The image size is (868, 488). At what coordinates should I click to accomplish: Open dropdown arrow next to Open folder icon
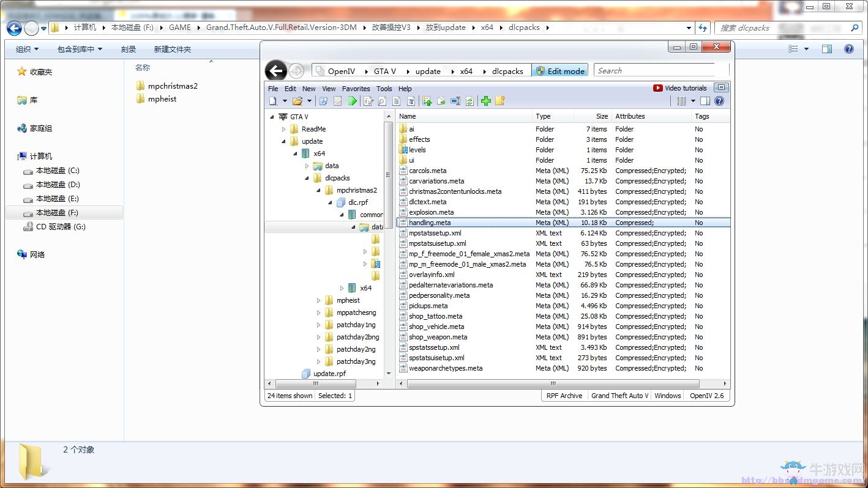tap(309, 102)
